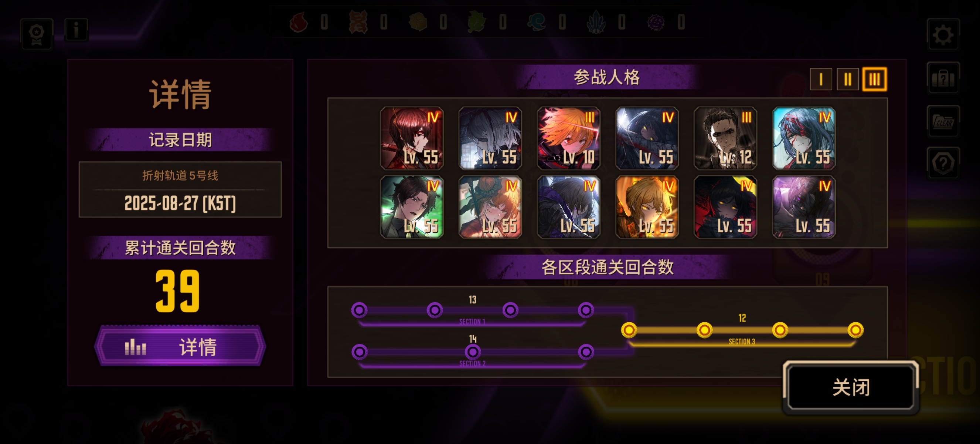Select the Lv. 12 sepia man portrait
Image resolution: width=980 pixels, height=444 pixels.
pyautogui.click(x=725, y=138)
